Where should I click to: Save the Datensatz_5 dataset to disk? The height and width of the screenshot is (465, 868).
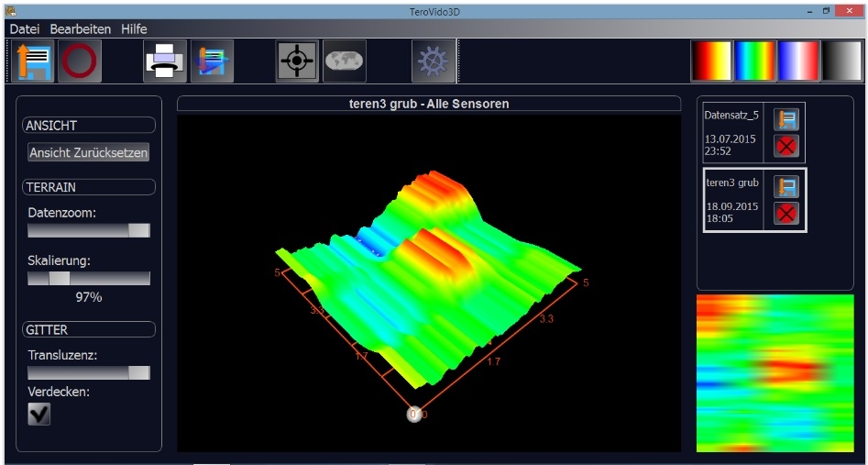[x=786, y=119]
